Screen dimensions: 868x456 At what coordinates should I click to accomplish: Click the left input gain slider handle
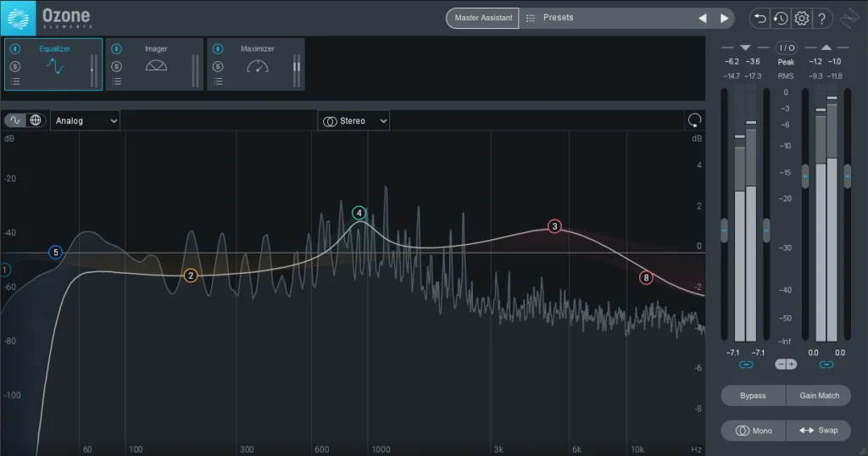point(724,231)
